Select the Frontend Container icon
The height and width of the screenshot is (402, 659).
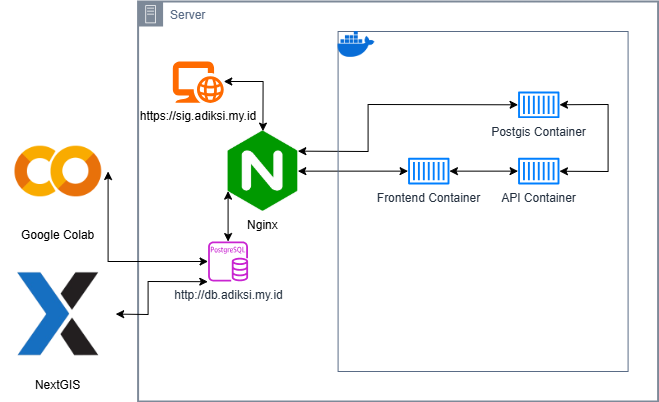(x=427, y=172)
